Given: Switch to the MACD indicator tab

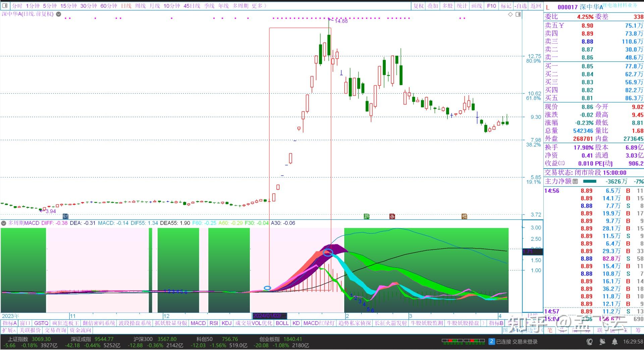Looking at the screenshot, I should tap(198, 323).
